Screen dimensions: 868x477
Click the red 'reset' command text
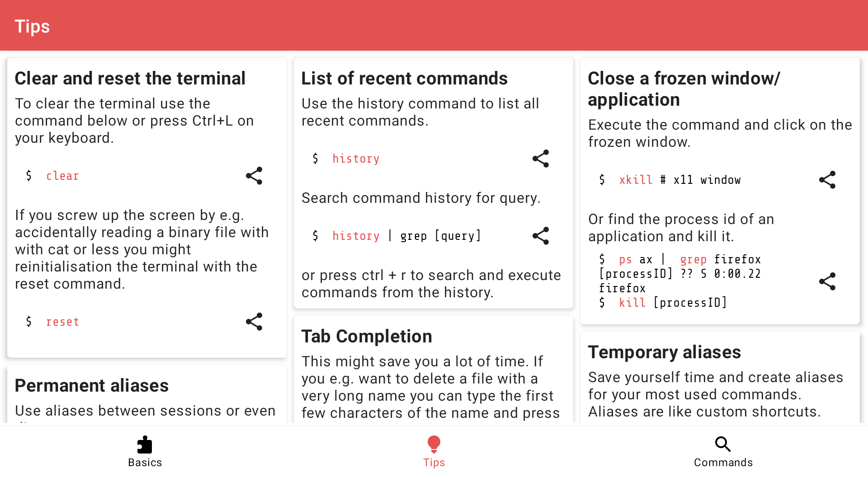(x=62, y=322)
